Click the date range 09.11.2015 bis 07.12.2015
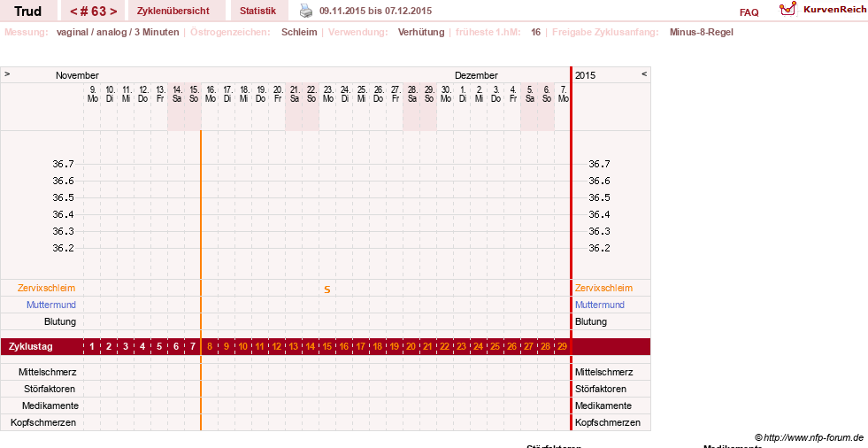This screenshot has height=448, width=868. pos(375,11)
